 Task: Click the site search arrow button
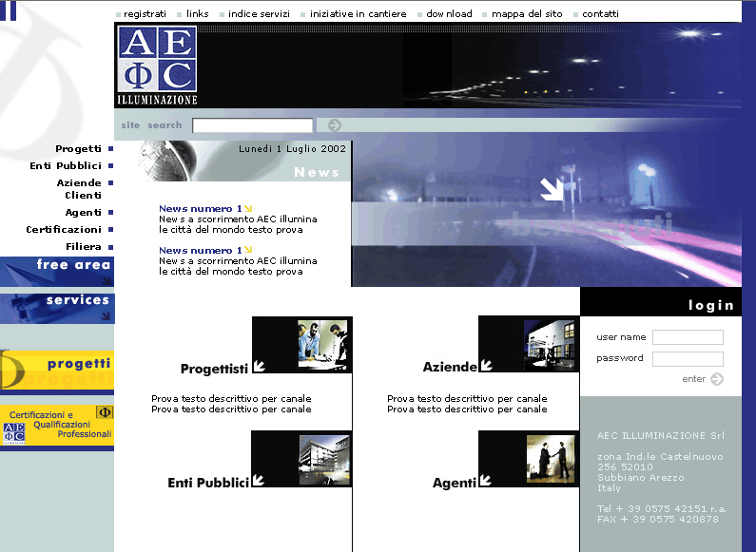[x=334, y=125]
